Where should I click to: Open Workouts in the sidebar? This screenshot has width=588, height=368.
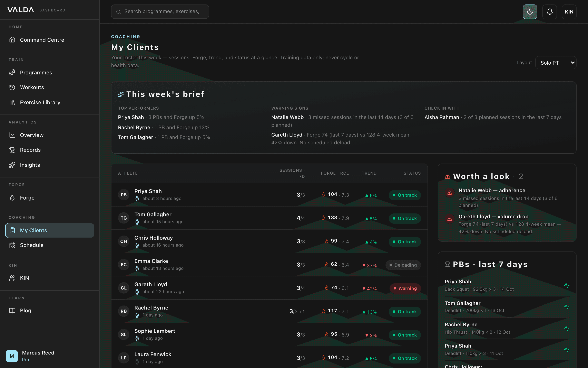[x=50, y=87]
